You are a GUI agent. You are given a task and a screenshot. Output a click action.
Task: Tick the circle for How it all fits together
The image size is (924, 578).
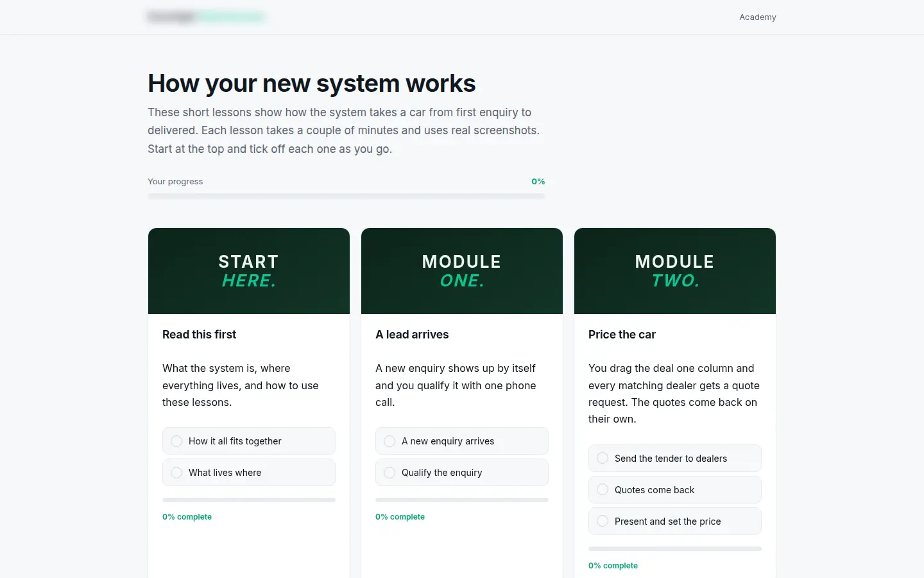pos(176,441)
